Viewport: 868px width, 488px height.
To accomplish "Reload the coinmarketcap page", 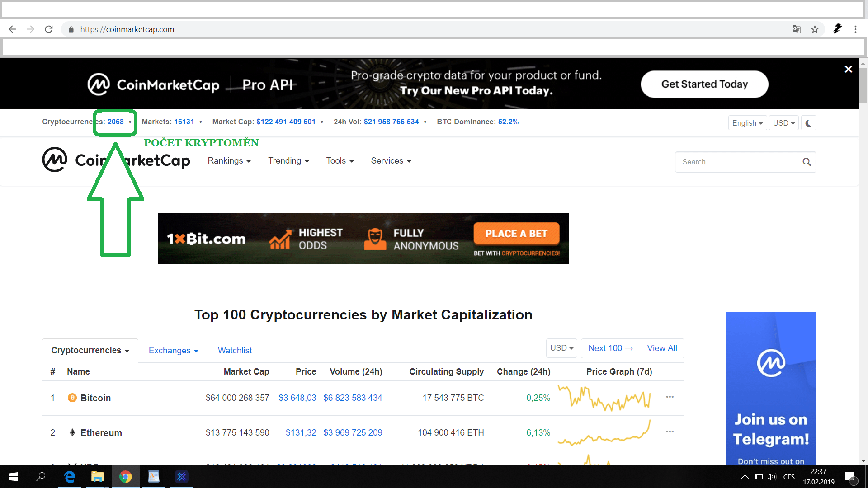I will coord(49,29).
